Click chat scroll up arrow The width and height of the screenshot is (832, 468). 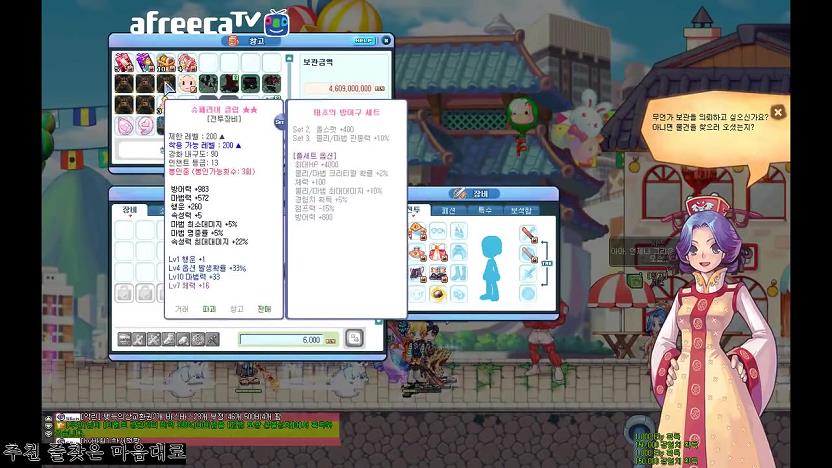(x=48, y=418)
